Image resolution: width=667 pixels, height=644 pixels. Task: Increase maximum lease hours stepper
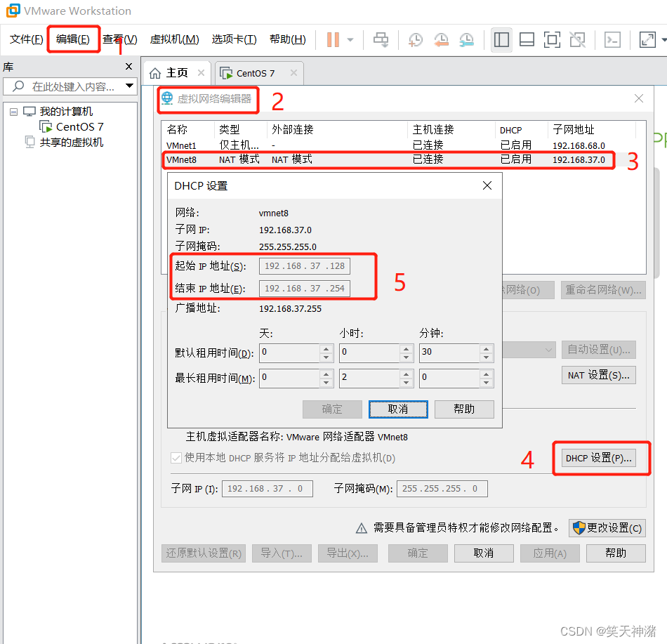407,374
